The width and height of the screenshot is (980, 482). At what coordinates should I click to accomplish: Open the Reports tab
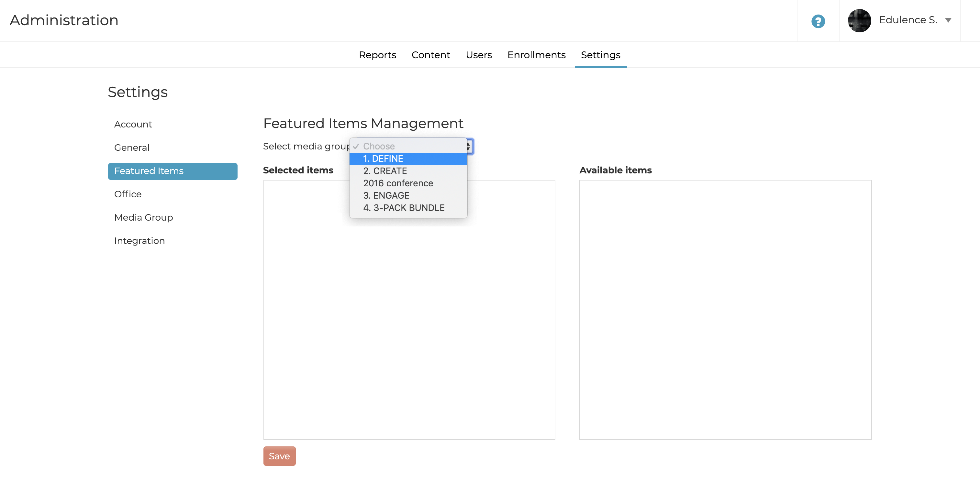pyautogui.click(x=377, y=55)
